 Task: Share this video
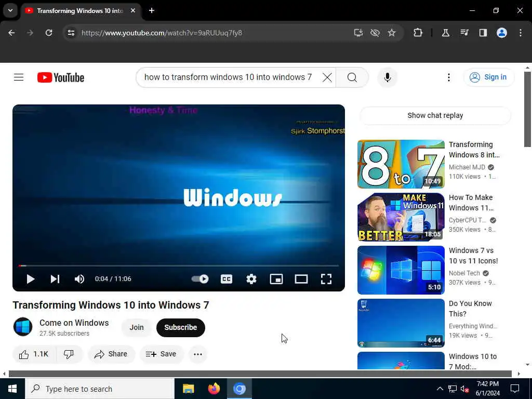point(111,354)
